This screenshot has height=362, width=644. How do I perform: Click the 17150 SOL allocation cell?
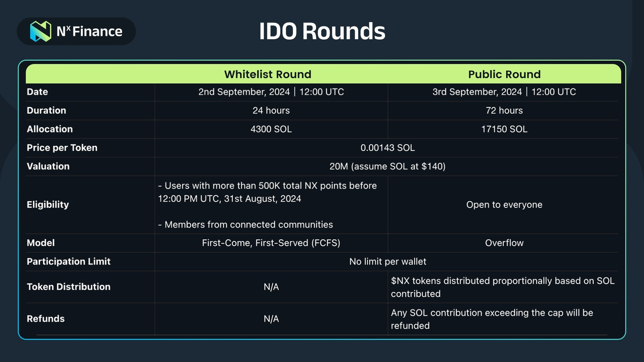(504, 129)
